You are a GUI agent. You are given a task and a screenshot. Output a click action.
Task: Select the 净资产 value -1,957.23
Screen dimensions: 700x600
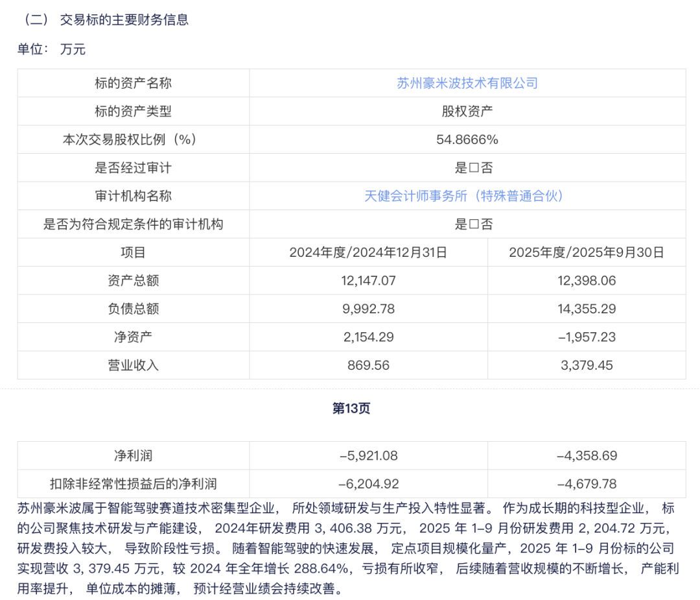click(x=587, y=337)
